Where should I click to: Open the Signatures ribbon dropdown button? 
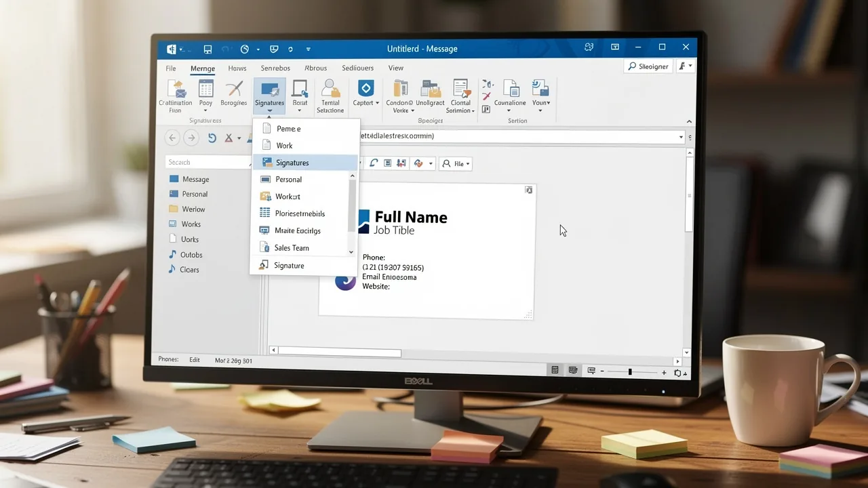point(269,96)
